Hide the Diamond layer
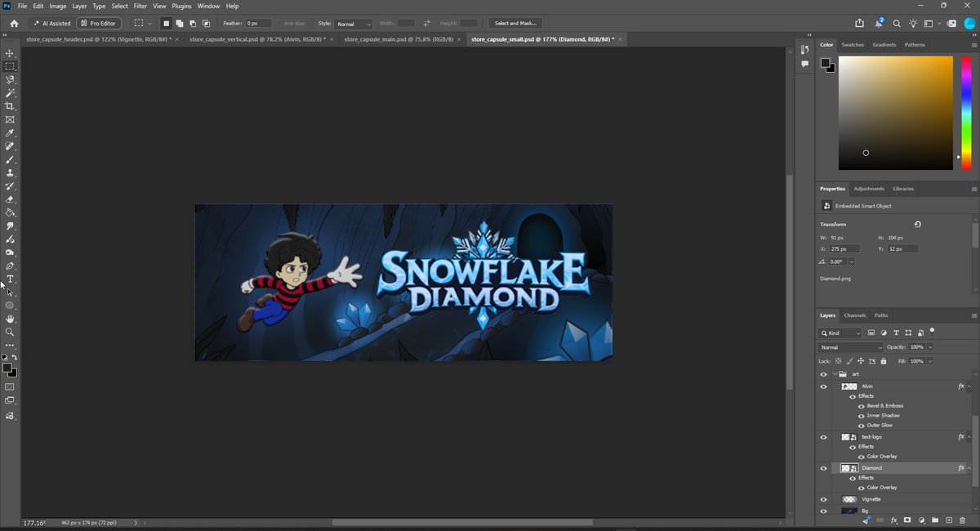 tap(823, 468)
